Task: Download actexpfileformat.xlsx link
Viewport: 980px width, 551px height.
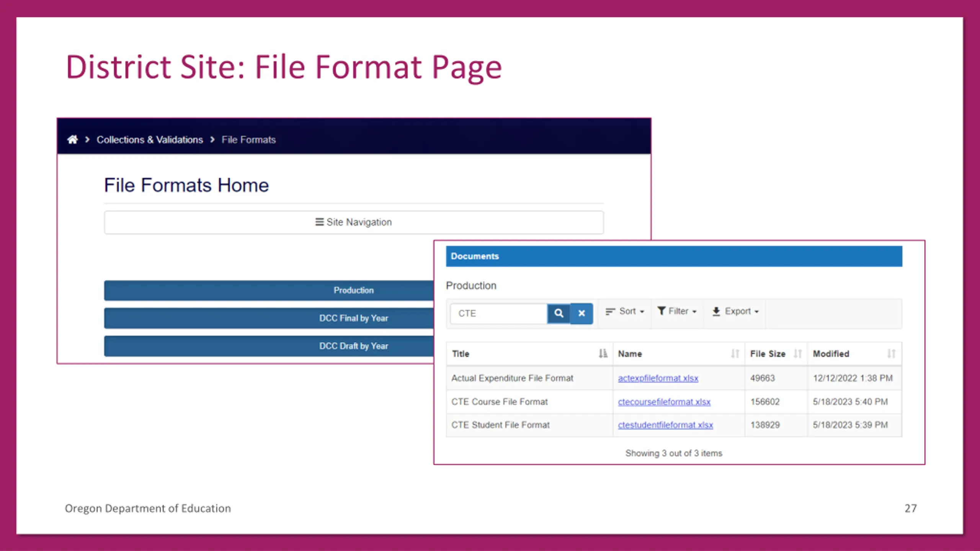Action: coord(658,378)
